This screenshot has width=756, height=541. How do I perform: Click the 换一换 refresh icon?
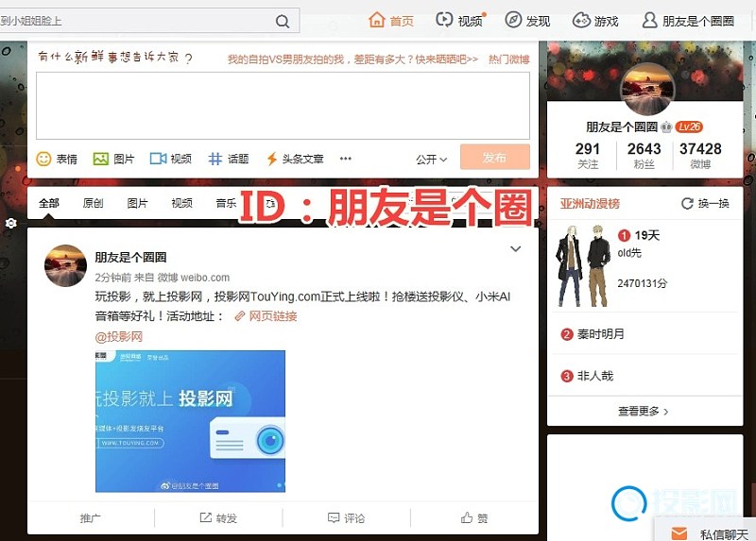click(x=687, y=204)
